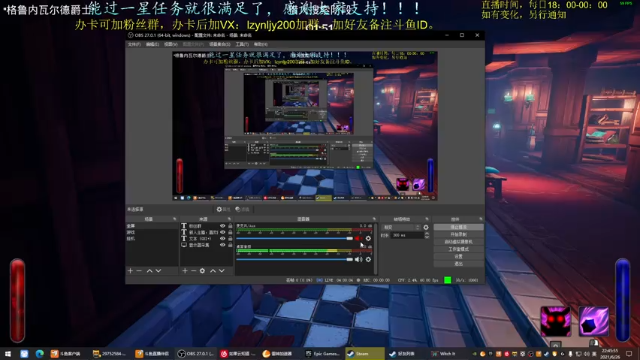Open Desktop Audio settings gear
The height and width of the screenshot is (360, 640).
368,259
